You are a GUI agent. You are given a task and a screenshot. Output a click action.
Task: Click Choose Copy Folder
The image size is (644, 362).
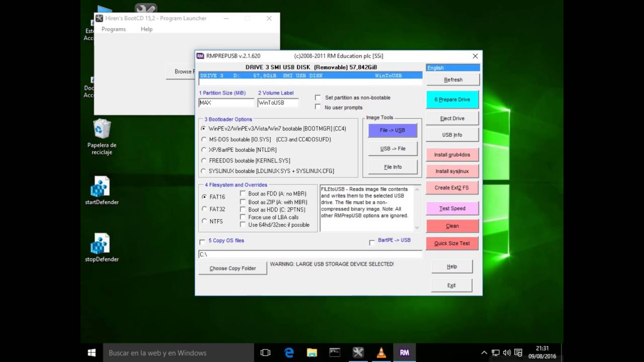pos(232,268)
